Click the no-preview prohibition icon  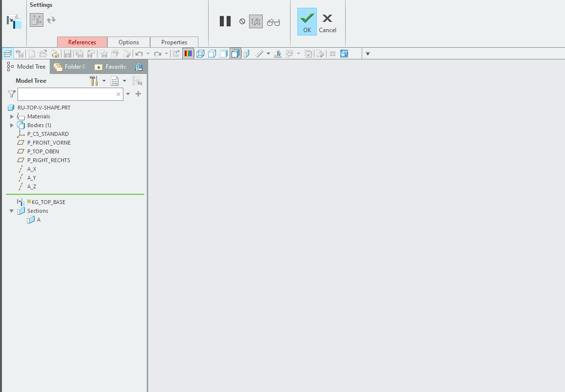coord(242,21)
